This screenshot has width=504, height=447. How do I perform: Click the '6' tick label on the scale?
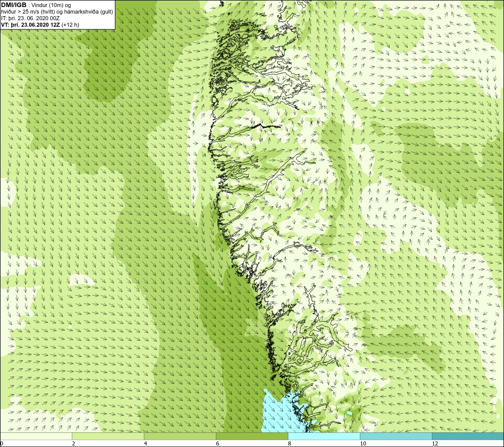(218, 443)
